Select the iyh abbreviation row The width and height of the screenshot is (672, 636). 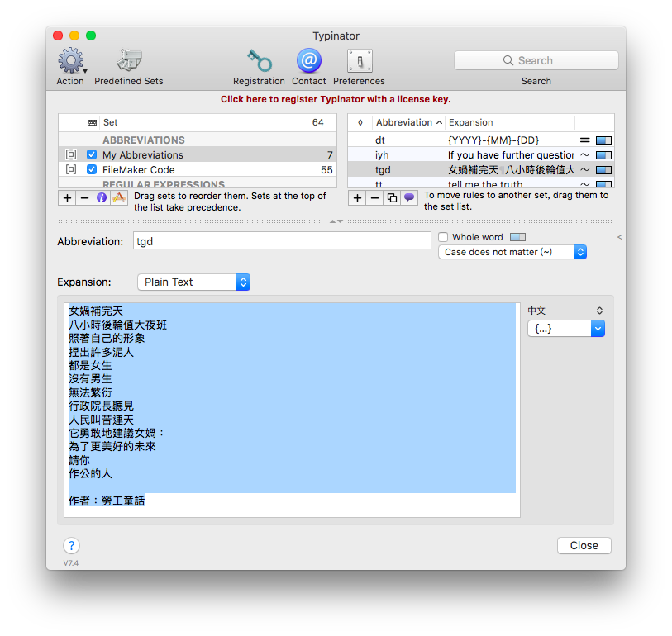coord(481,155)
